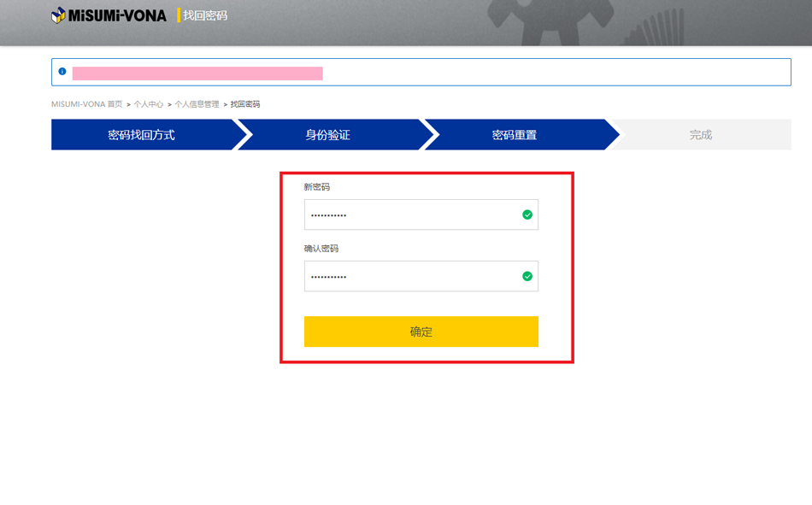Click the blue info icon in the notice bar
Viewport: 812px width, 505px height.
click(x=62, y=72)
